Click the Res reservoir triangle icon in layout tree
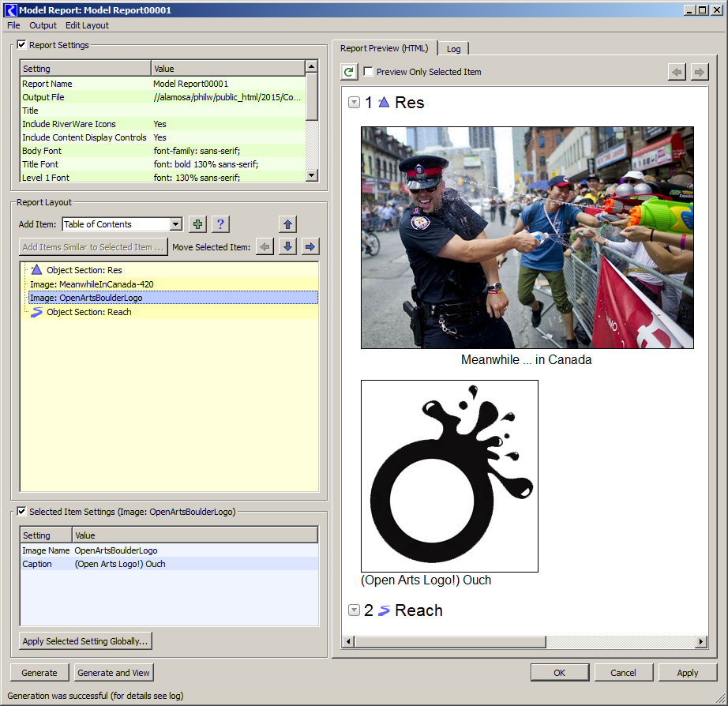Screen dimensions: 728x706 [36, 270]
